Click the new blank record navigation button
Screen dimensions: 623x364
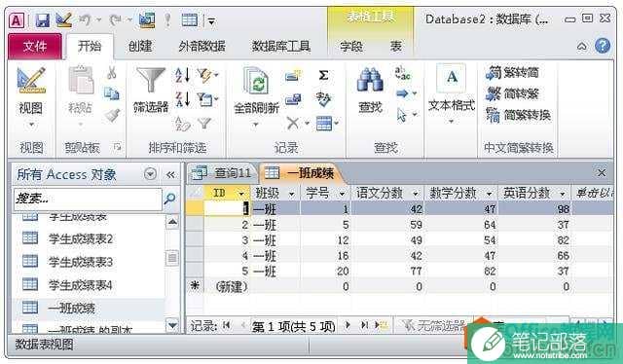381,325
